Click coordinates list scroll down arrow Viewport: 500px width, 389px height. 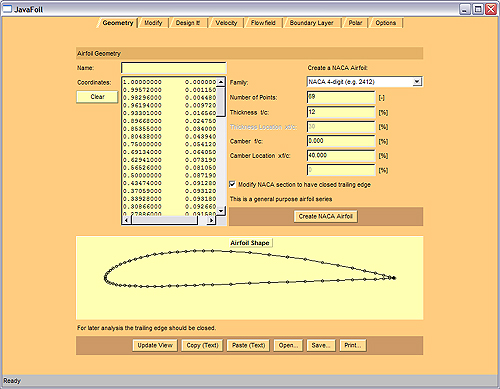tap(221, 211)
